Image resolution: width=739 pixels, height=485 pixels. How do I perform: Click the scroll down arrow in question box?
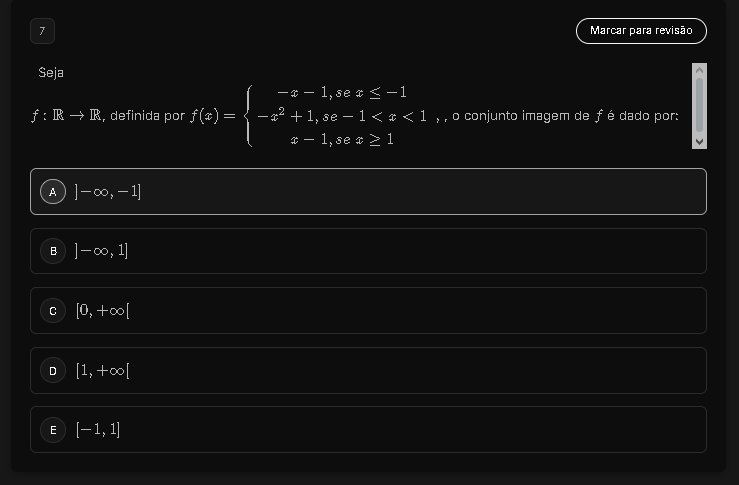699,141
